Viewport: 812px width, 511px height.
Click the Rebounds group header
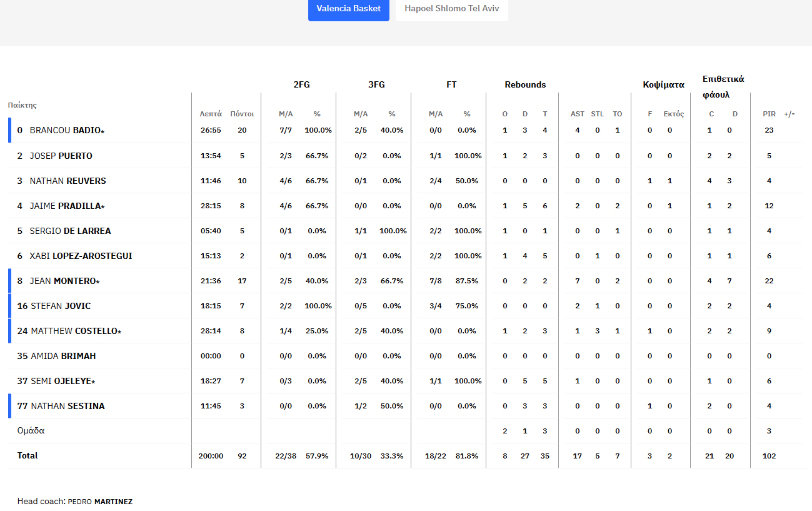(525, 84)
